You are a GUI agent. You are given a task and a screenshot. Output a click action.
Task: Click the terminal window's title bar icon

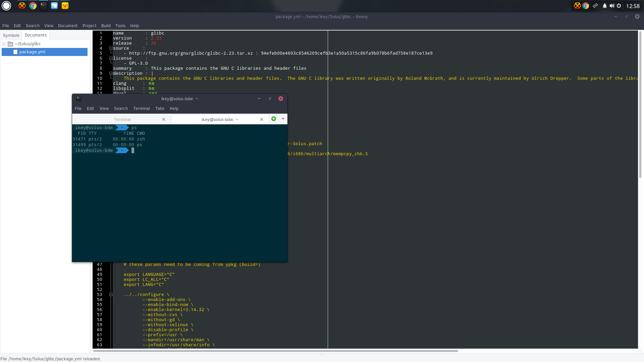pyautogui.click(x=79, y=99)
